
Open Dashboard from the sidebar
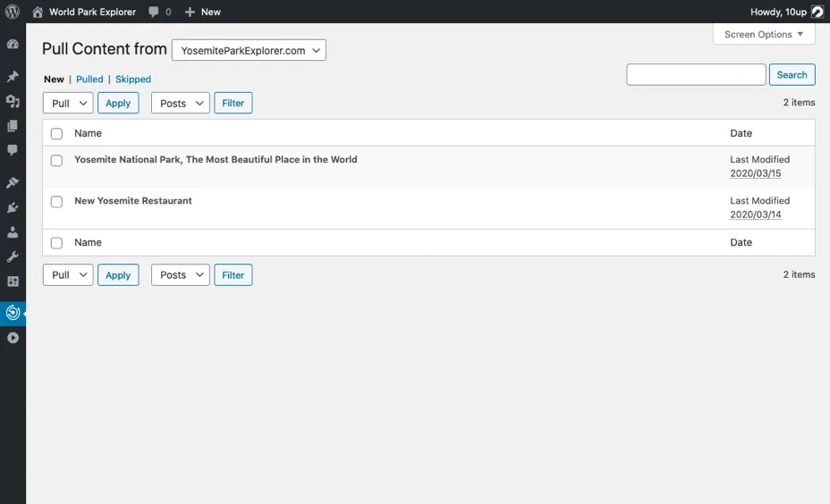click(13, 45)
